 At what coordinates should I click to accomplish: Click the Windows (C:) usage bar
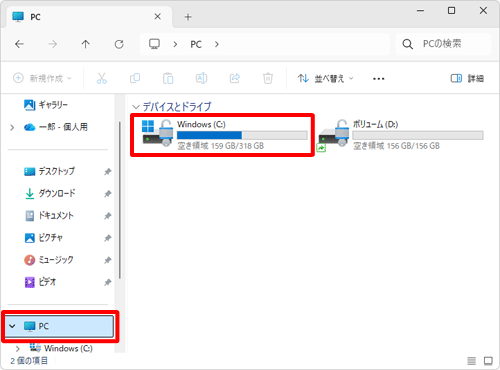coord(242,135)
